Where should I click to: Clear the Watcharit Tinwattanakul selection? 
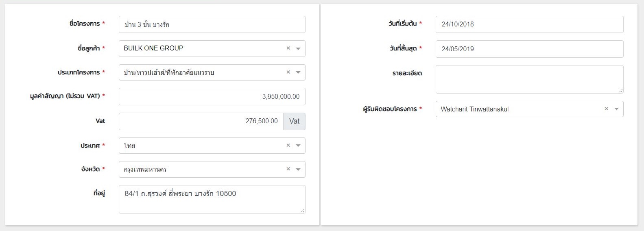606,109
